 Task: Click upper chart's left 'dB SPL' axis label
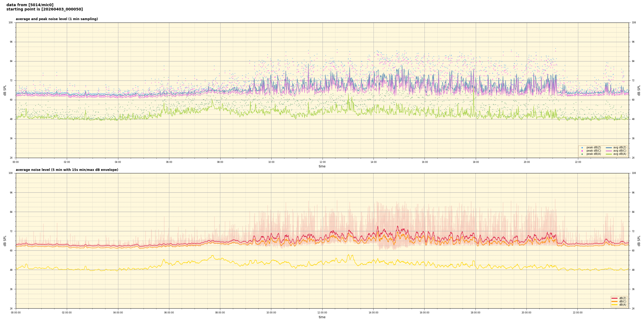click(x=5, y=90)
